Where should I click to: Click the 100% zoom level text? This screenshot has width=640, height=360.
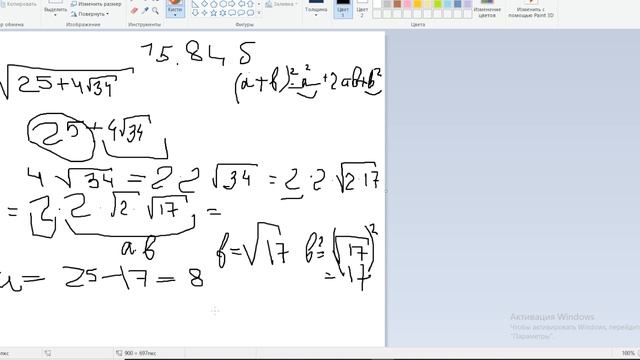[628, 353]
